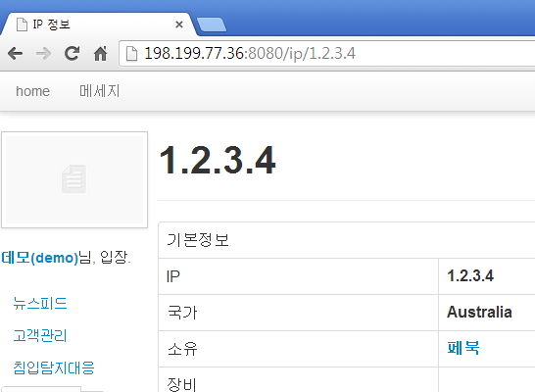Open the 데모(demo) user link

click(x=40, y=258)
